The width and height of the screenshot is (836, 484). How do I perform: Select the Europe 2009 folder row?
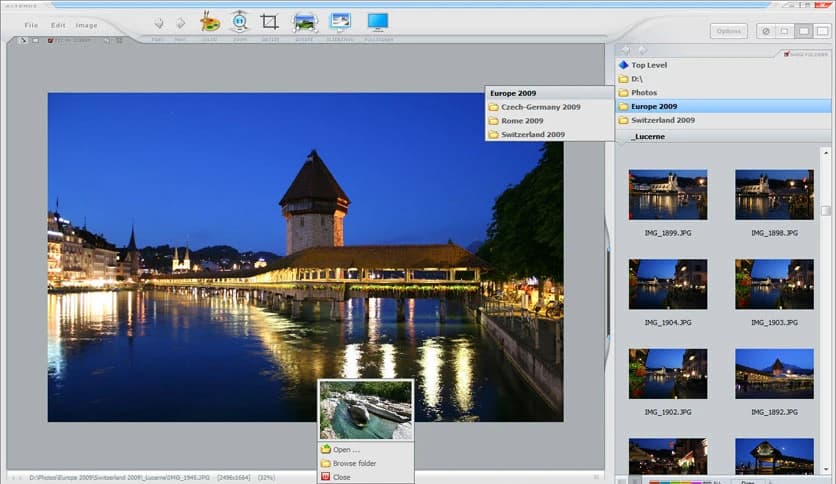[723, 106]
